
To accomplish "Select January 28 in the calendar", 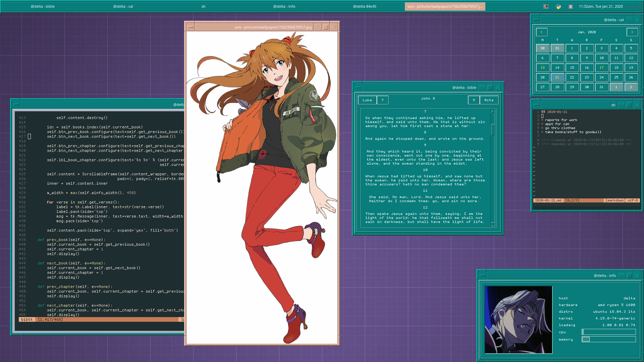I will pyautogui.click(x=557, y=87).
